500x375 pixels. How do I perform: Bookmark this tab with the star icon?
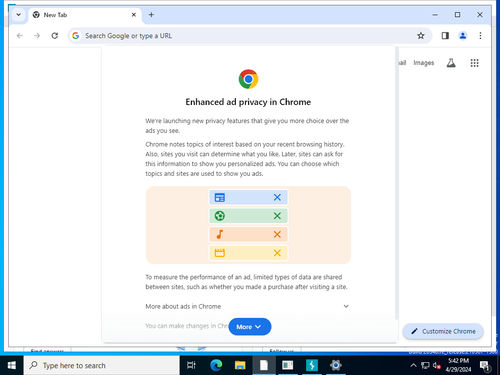coord(421,36)
